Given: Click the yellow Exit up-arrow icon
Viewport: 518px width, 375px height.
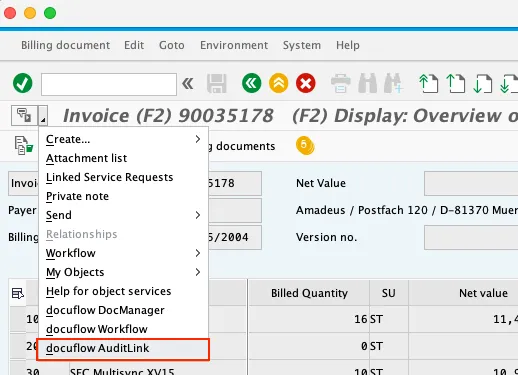Looking at the screenshot, I should (x=279, y=83).
